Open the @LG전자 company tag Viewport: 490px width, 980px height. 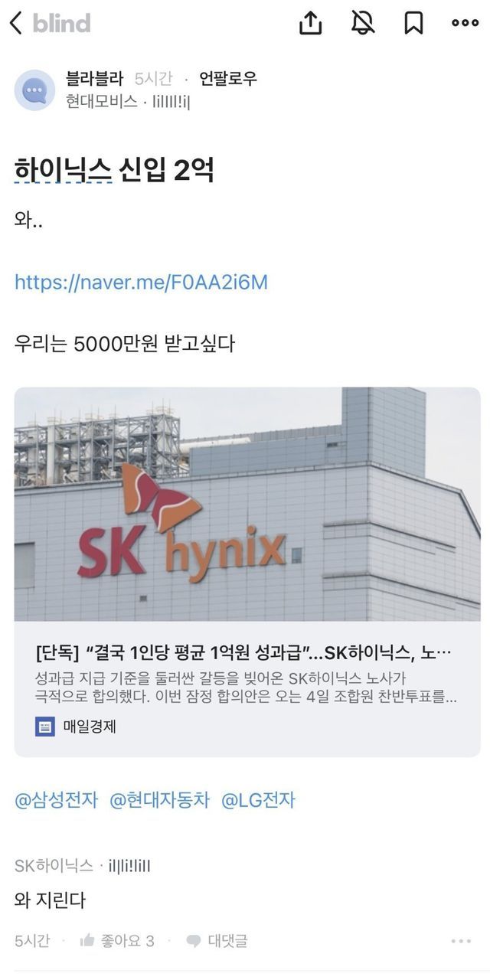258,800
